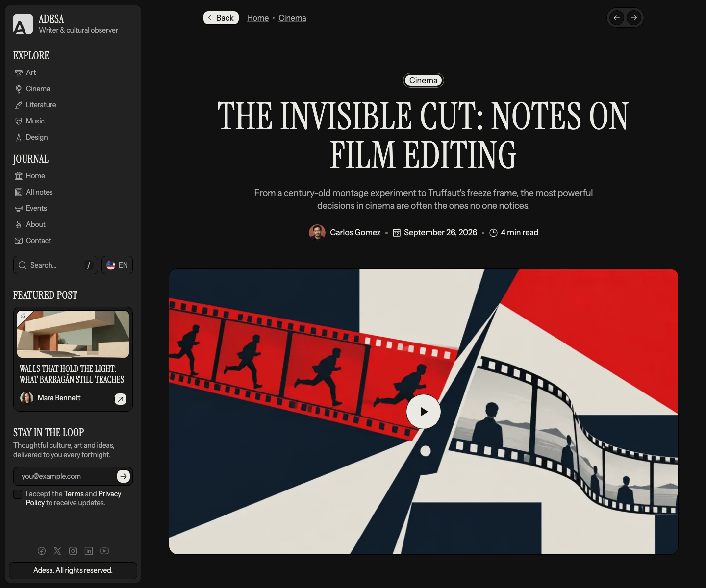The width and height of the screenshot is (706, 588).
Task: Open the X social icon
Action: (57, 551)
